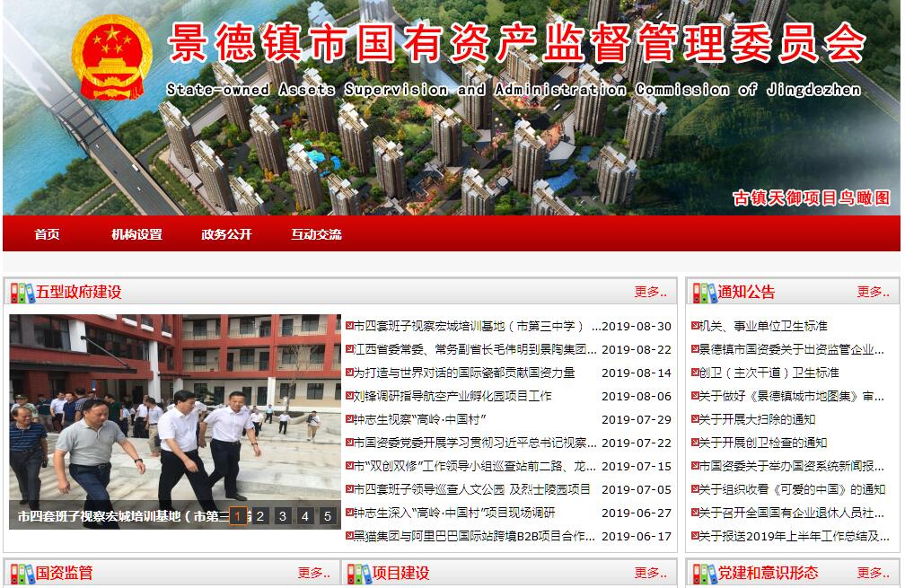905x588 pixels.
Task: Expand 更多 in the 国资监管 section
Action: coord(314,573)
